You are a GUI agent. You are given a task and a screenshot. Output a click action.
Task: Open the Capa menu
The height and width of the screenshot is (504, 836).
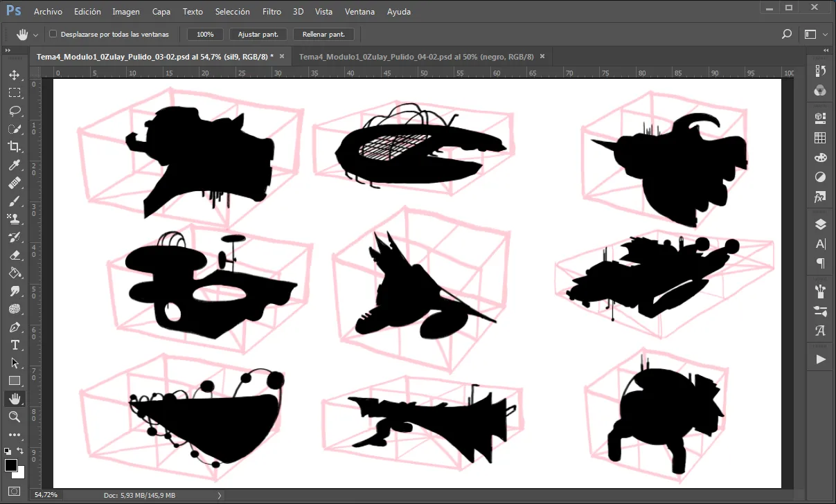(161, 12)
